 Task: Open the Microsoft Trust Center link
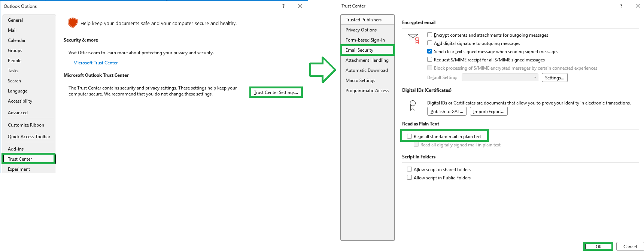tap(95, 63)
